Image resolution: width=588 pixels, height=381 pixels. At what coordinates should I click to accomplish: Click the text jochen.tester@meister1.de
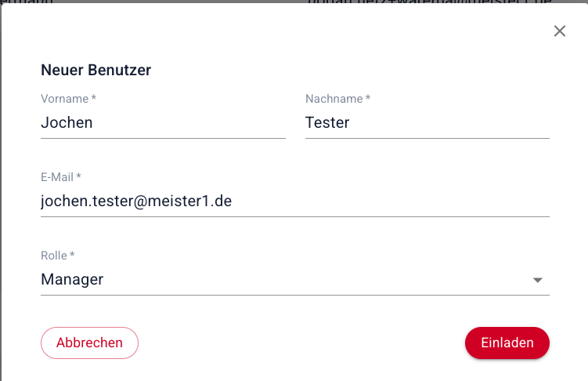136,201
